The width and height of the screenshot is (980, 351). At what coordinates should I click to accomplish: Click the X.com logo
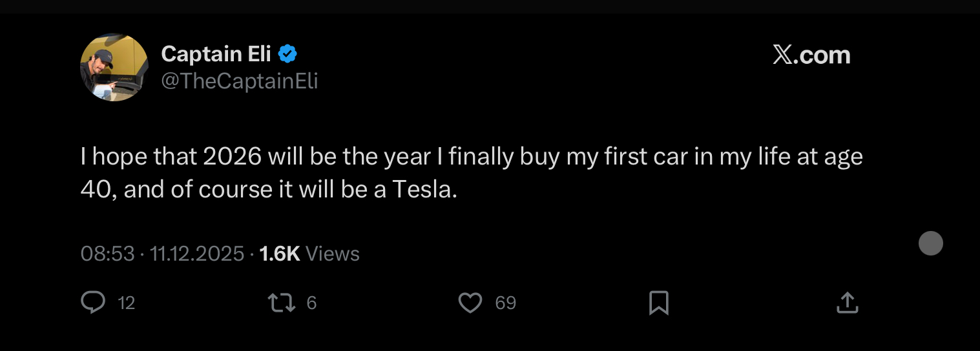[811, 55]
